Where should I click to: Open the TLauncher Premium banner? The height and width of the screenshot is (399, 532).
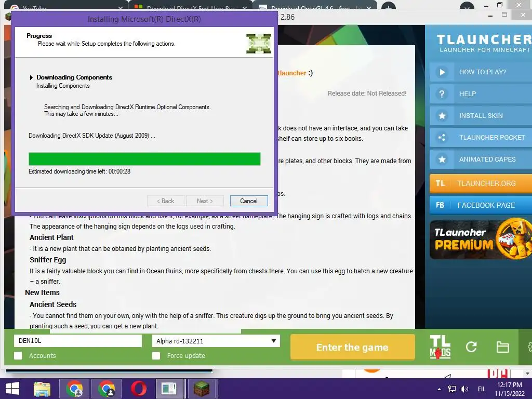tap(481, 240)
